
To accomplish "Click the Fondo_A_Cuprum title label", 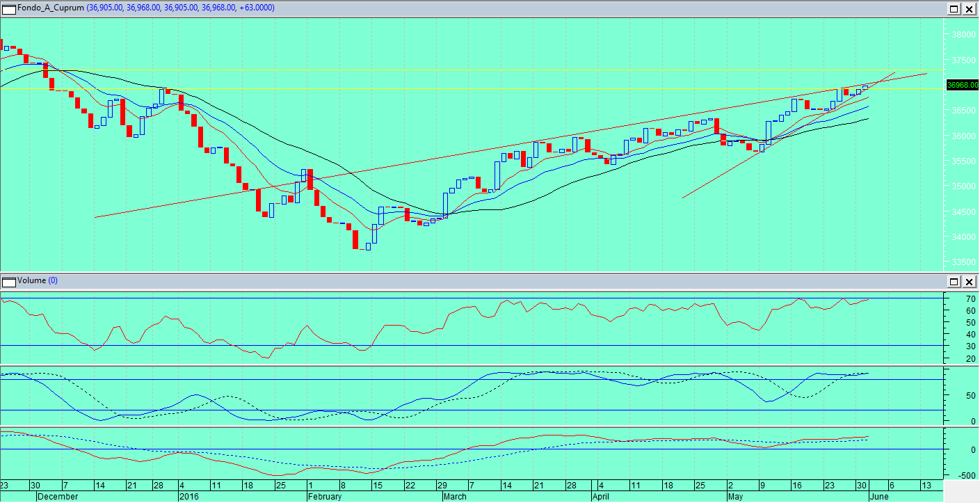I will [x=51, y=8].
